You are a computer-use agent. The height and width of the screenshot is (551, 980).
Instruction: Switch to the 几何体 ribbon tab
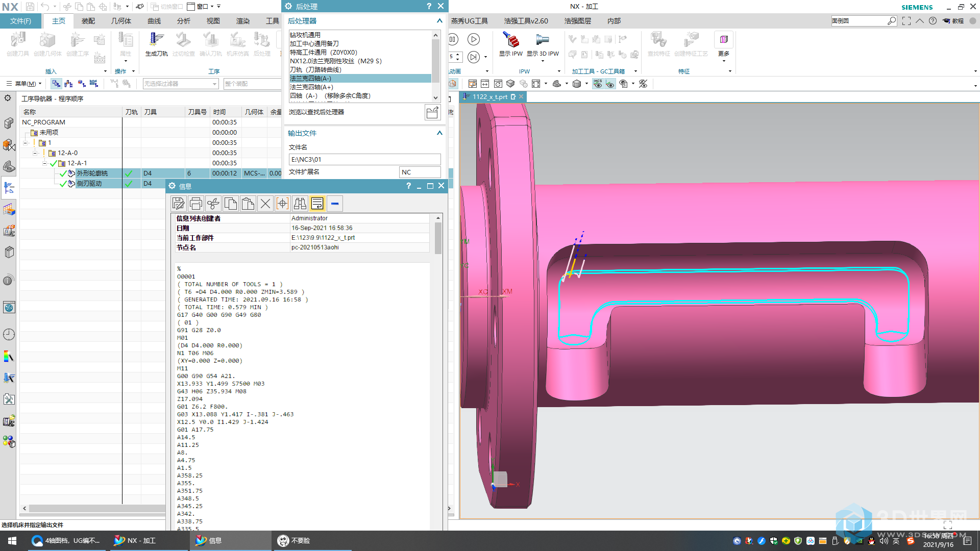[121, 21]
